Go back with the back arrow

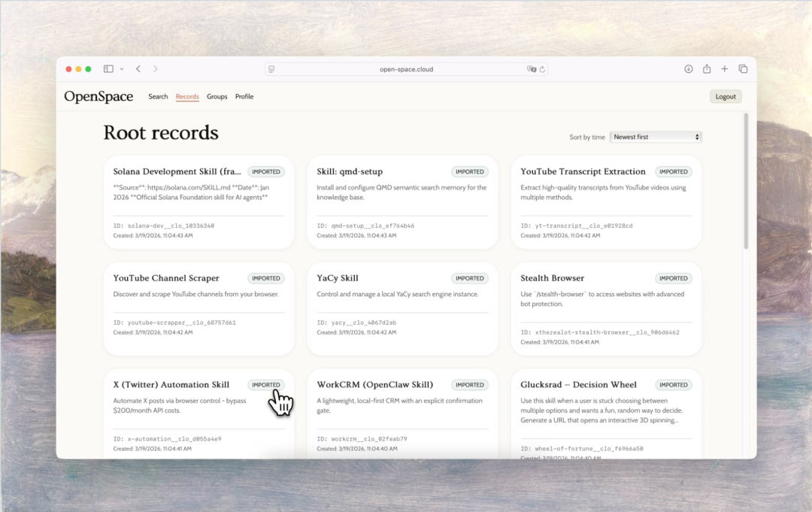[138, 69]
